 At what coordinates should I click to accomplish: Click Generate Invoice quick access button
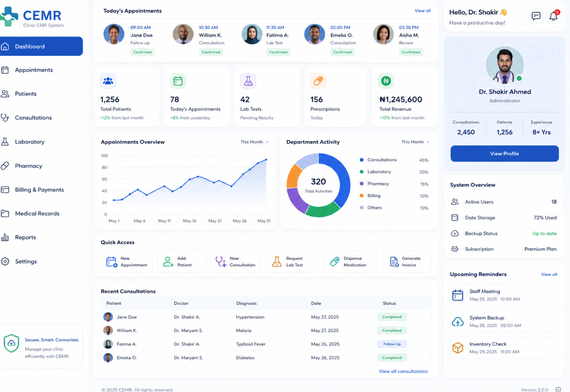pyautogui.click(x=407, y=261)
